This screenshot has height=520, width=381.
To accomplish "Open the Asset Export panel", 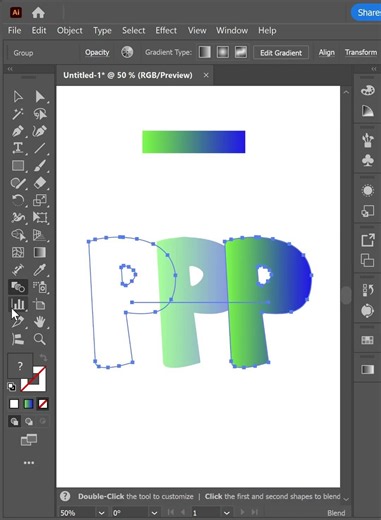I will coord(367,240).
